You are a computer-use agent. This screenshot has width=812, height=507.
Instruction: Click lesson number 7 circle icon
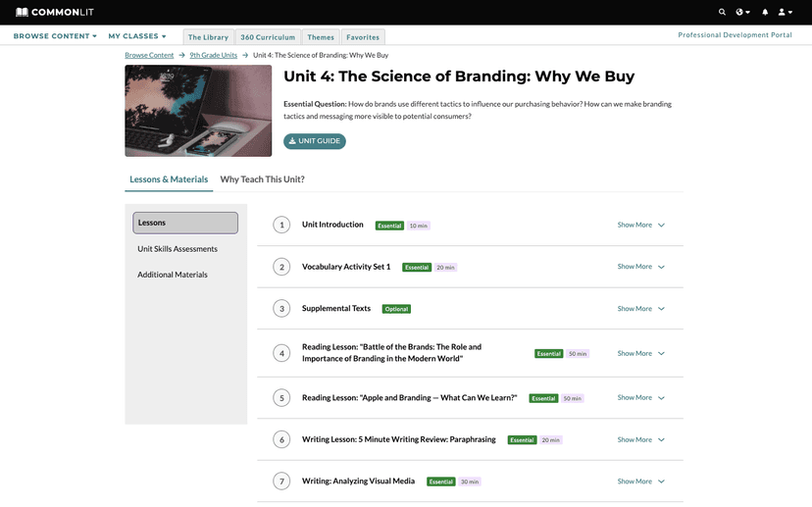point(281,482)
